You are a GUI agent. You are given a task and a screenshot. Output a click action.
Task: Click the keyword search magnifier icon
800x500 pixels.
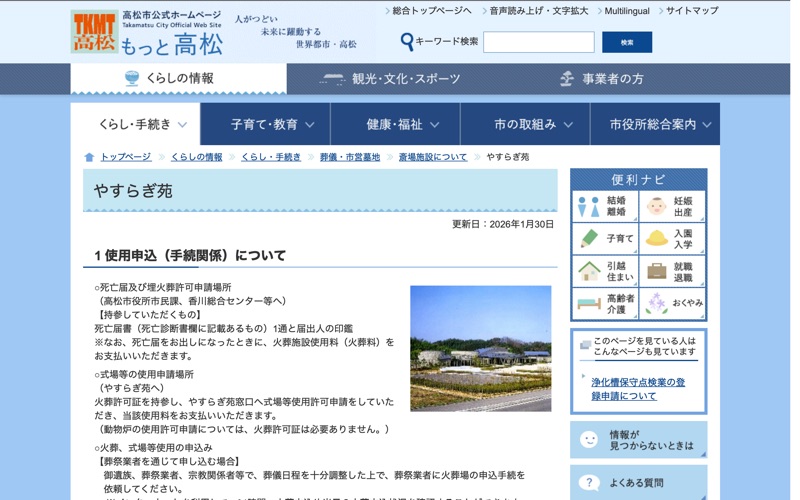point(407,42)
